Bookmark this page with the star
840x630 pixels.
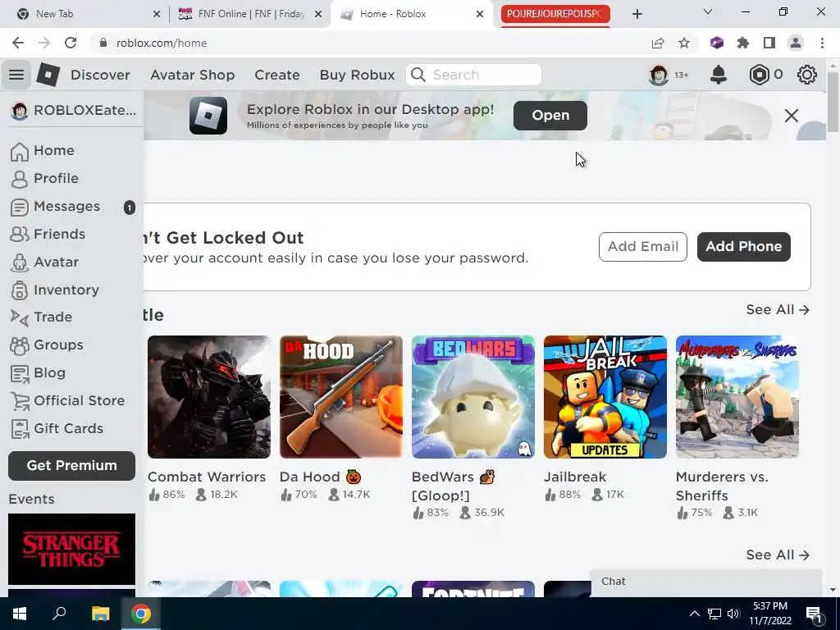coord(684,43)
